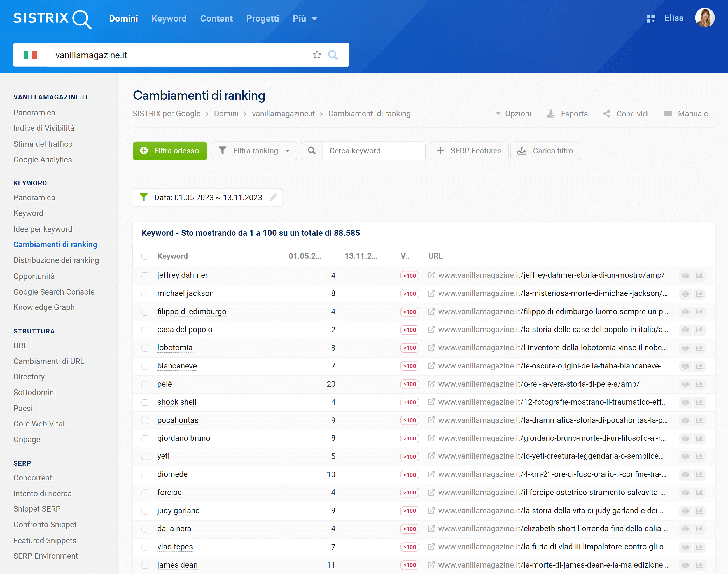
Task: Click the green Filtra adesso button
Action: (170, 151)
